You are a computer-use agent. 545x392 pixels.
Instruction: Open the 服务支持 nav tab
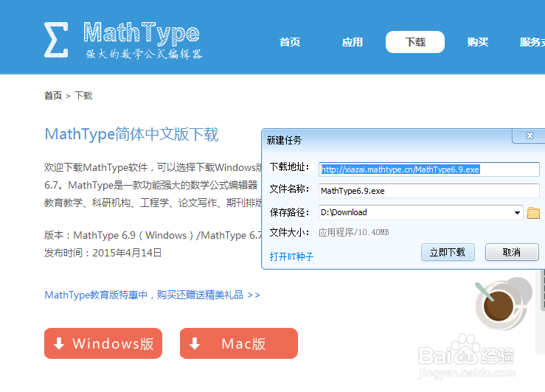(x=532, y=42)
